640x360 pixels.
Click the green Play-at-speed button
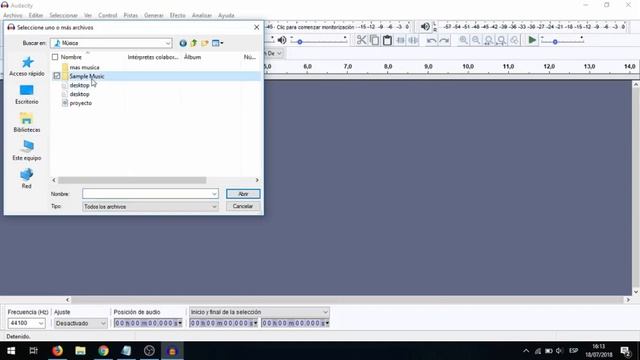coord(532,40)
